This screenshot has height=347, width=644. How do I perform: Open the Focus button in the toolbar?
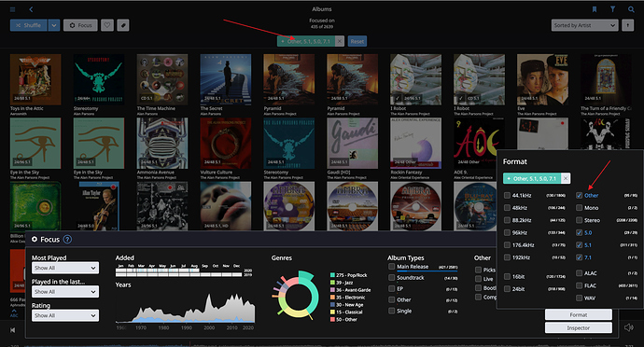80,25
